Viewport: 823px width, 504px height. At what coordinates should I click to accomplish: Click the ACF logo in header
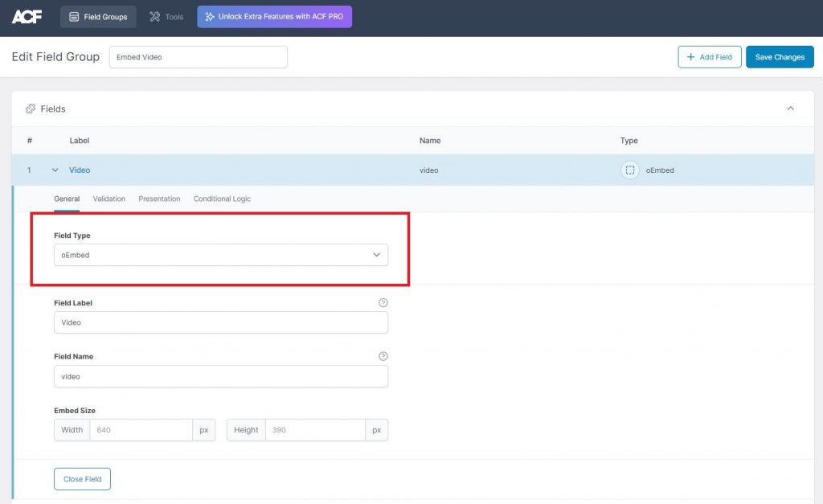pyautogui.click(x=27, y=17)
